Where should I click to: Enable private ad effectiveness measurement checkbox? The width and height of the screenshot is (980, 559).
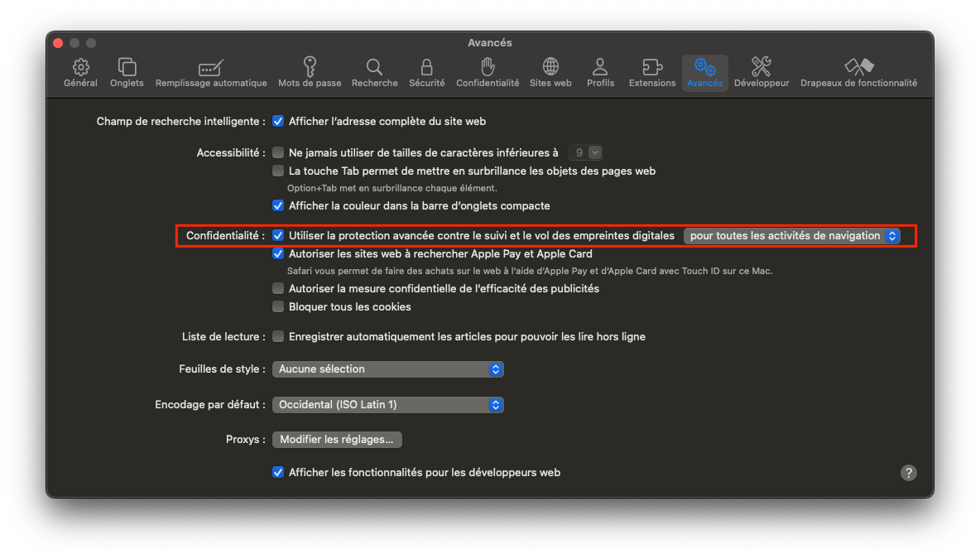(278, 288)
